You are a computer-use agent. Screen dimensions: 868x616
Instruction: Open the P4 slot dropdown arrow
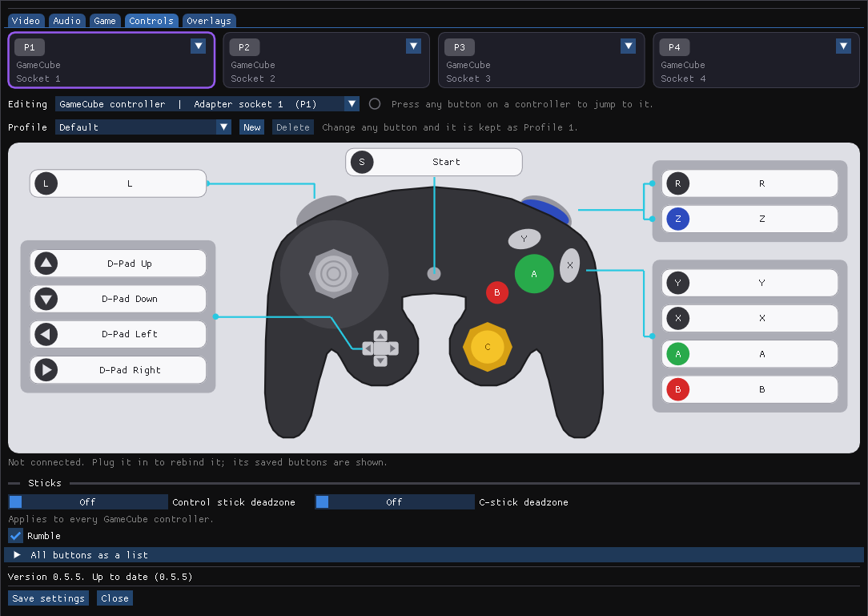click(844, 46)
